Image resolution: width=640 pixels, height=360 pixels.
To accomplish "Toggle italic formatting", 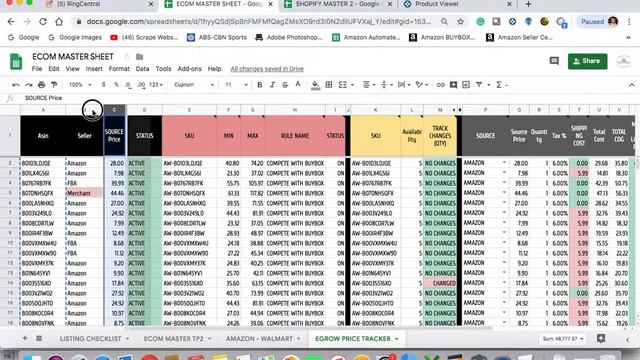I will tap(272, 85).
